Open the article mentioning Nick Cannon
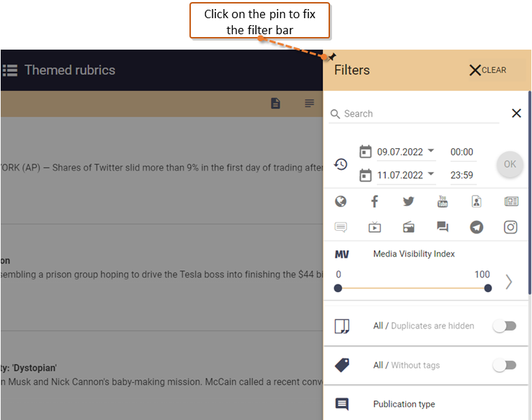 161,382
